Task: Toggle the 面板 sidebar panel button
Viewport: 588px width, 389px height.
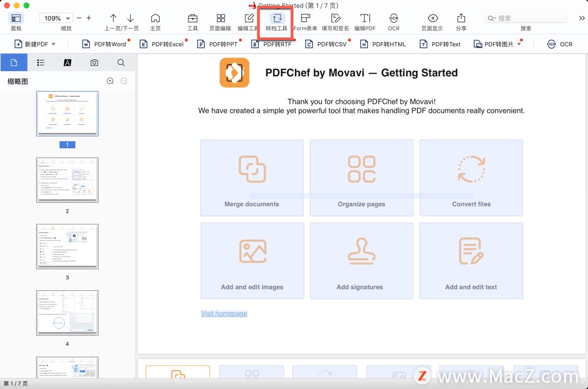Action: [x=16, y=18]
